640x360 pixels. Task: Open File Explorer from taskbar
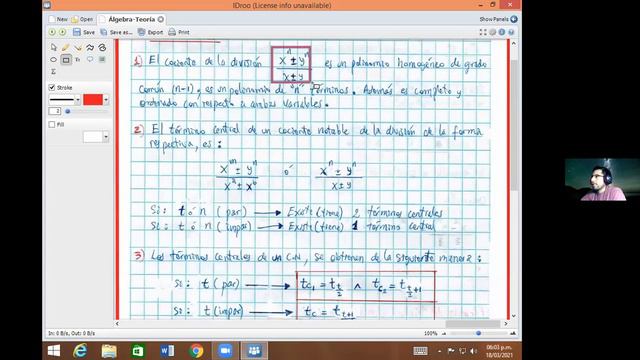[109, 351]
